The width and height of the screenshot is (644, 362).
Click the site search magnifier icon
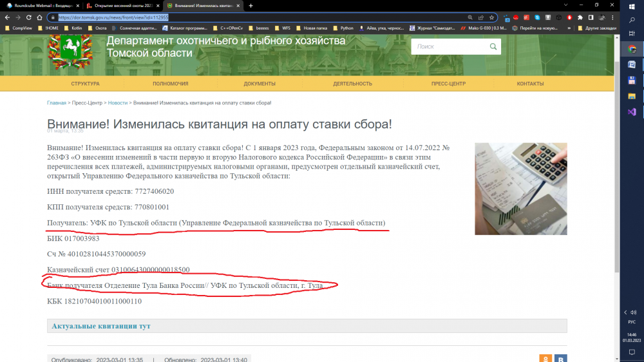(493, 46)
